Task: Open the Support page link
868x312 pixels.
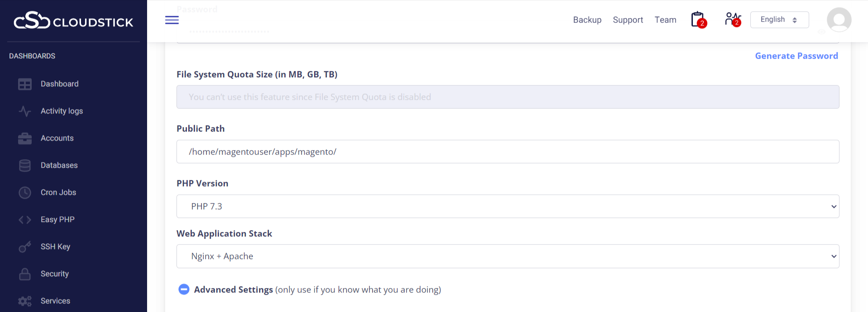Action: 628,20
